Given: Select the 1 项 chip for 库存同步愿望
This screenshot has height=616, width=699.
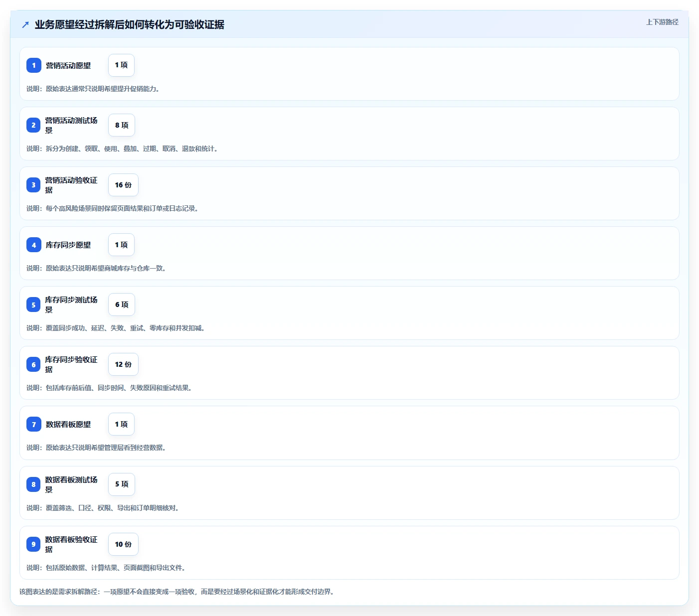Looking at the screenshot, I should point(121,245).
